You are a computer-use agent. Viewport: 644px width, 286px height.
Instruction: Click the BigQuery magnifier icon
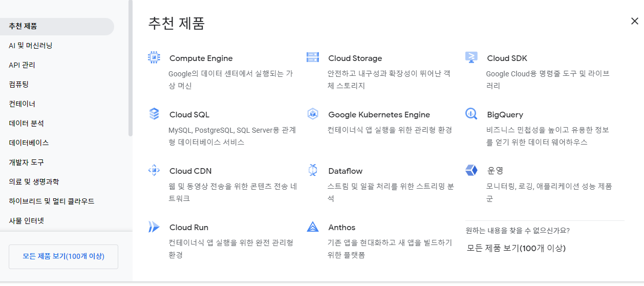click(471, 114)
